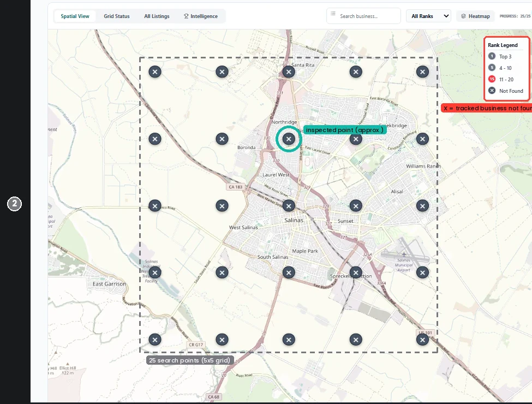Open the All Listings tab
The width and height of the screenshot is (532, 404).
[157, 16]
